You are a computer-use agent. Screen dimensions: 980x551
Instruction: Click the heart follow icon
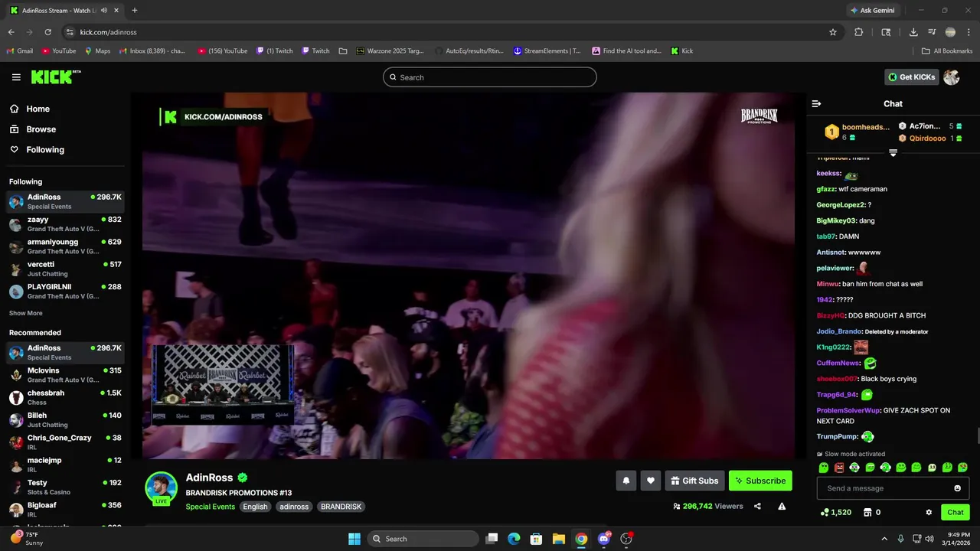click(651, 481)
